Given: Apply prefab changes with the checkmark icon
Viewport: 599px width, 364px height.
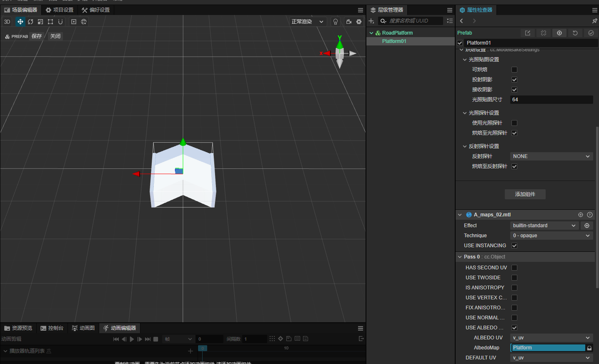Looking at the screenshot, I should (x=591, y=33).
